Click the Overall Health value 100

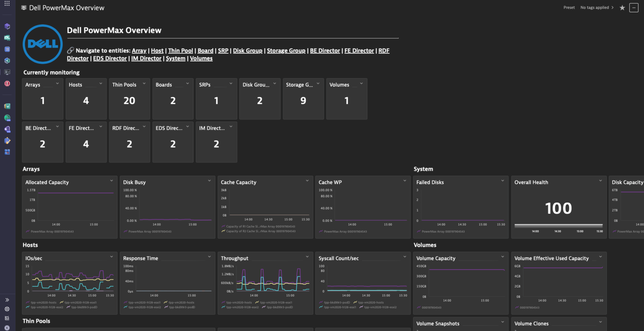click(559, 208)
